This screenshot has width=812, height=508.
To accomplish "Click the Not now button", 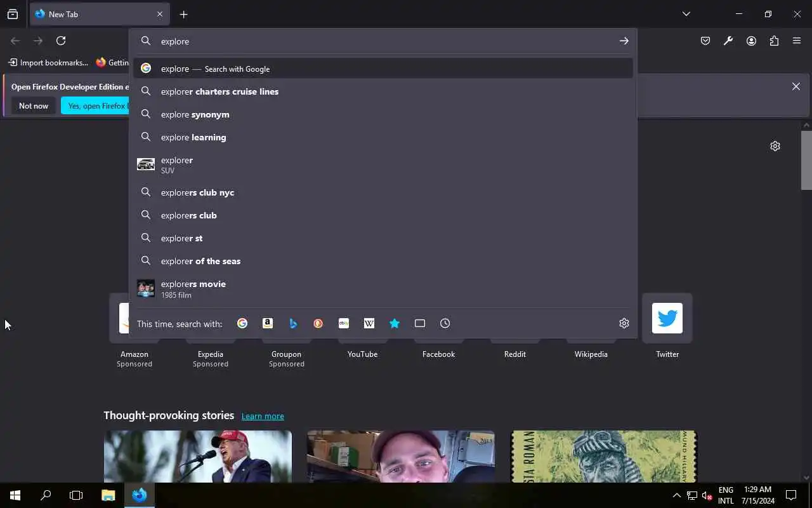I will [x=34, y=105].
